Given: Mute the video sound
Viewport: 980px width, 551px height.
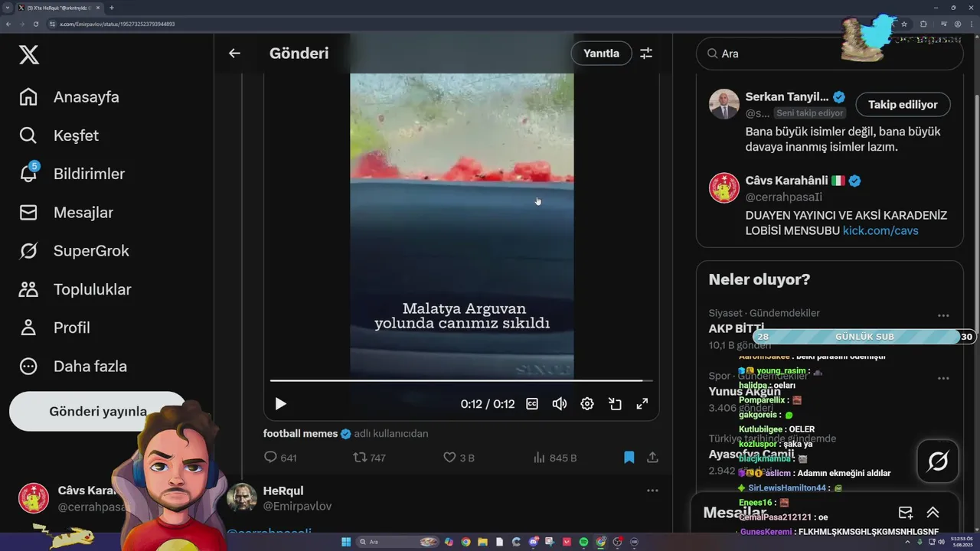Looking at the screenshot, I should point(560,404).
